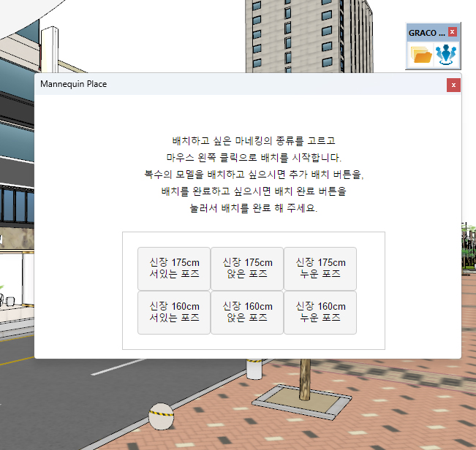Screen dimensions: 476x450
Task: Open the folder icon in GRACO toolbar
Action: coord(420,55)
